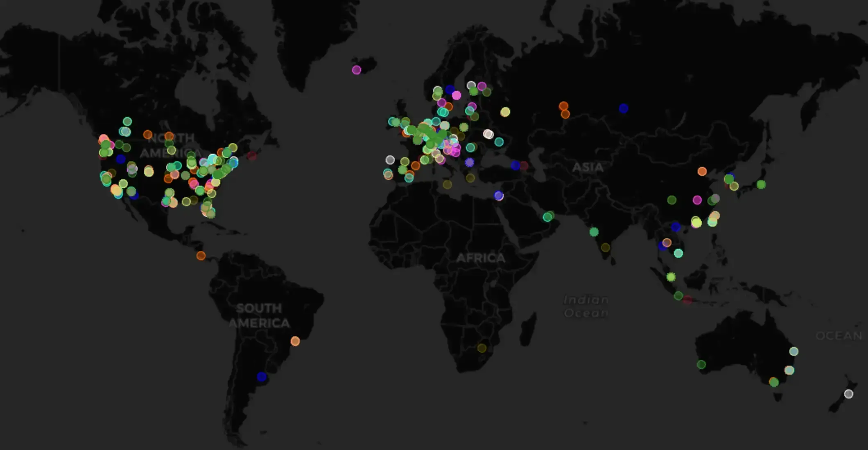Viewport: 868px width, 450px height.
Task: Select the blue marker in central Siberia
Action: pyautogui.click(x=624, y=108)
